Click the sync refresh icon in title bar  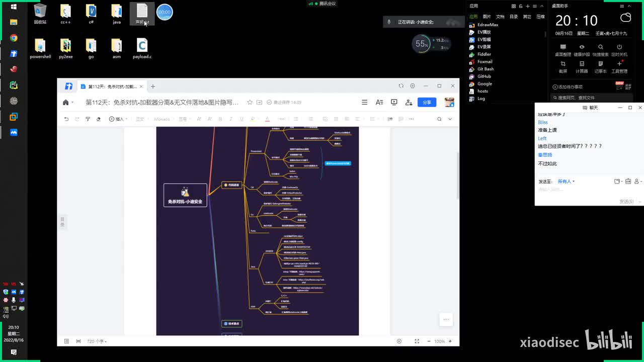[x=401, y=86]
